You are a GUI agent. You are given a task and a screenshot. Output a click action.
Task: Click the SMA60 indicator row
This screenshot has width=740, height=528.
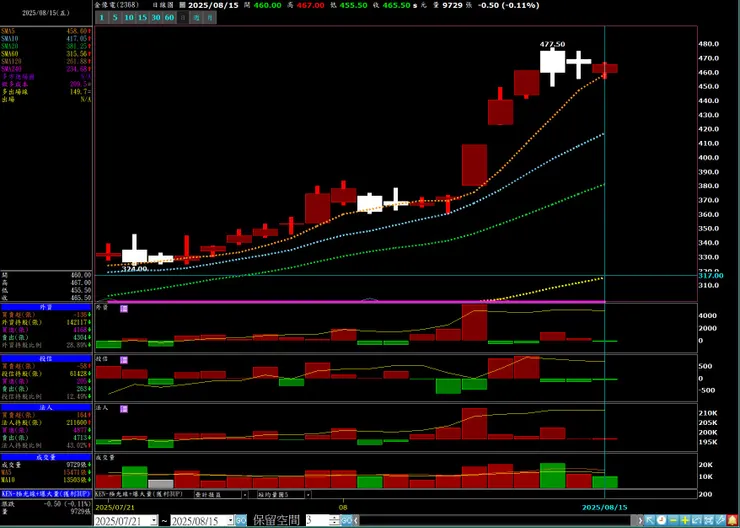pyautogui.click(x=46, y=54)
